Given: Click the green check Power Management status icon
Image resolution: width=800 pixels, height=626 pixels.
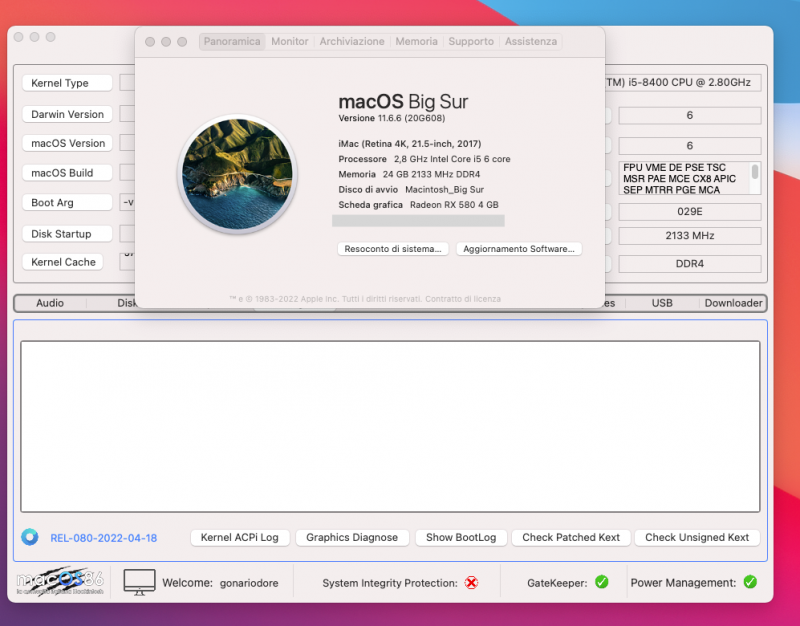Looking at the screenshot, I should click(750, 582).
